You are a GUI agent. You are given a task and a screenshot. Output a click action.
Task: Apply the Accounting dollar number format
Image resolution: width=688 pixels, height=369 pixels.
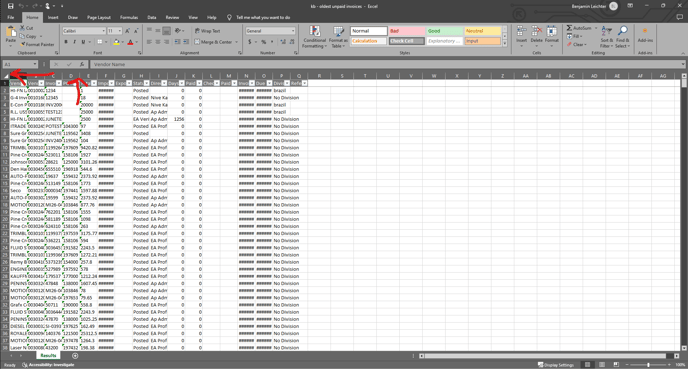pos(250,42)
